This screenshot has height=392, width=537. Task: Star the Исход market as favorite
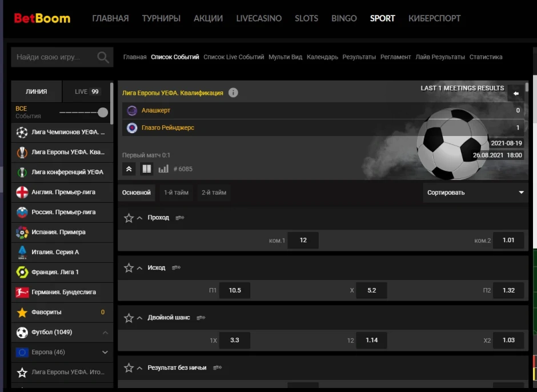point(129,268)
